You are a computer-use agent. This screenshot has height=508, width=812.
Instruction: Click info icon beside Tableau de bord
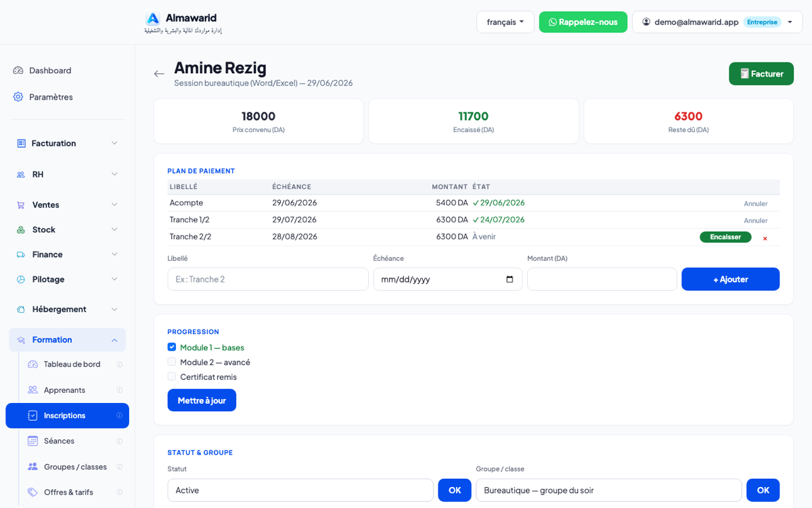[120, 364]
